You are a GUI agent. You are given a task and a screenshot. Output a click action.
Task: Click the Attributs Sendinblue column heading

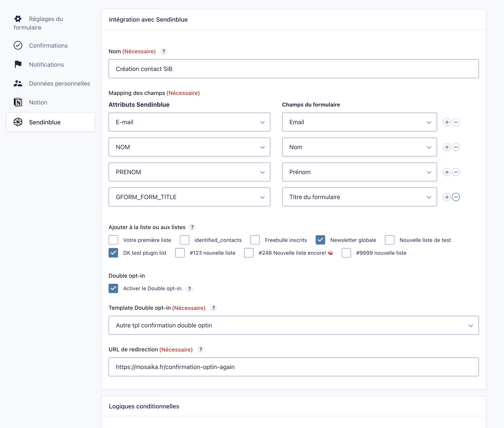click(x=139, y=104)
